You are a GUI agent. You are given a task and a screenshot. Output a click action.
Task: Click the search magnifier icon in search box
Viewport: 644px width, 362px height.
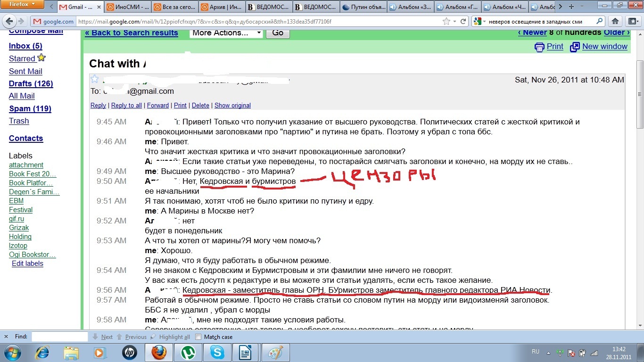pos(600,21)
